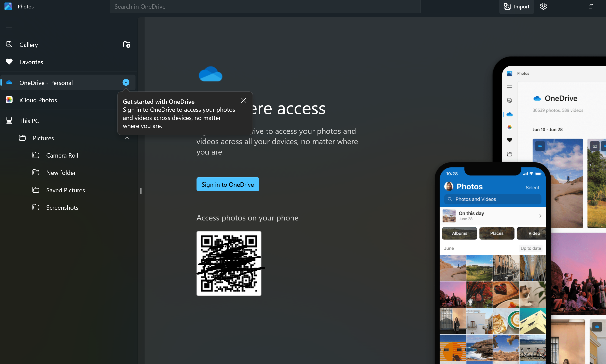The image size is (606, 364).
Task: Click the Favorites heart icon
Action: tap(9, 62)
